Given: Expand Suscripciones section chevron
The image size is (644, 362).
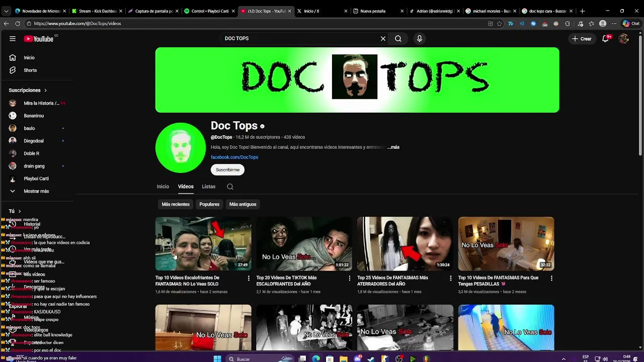Looking at the screenshot, I should pos(45,90).
